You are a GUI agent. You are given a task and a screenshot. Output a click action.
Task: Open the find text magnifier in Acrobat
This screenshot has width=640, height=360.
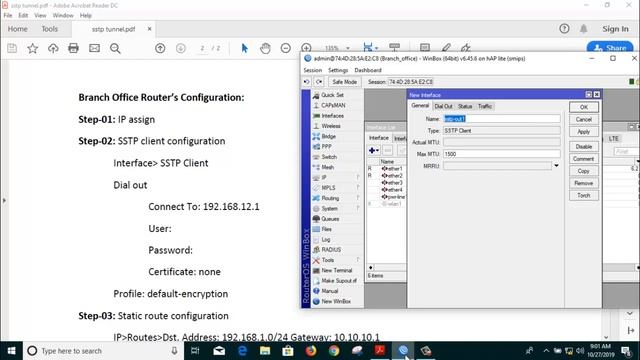[115, 48]
